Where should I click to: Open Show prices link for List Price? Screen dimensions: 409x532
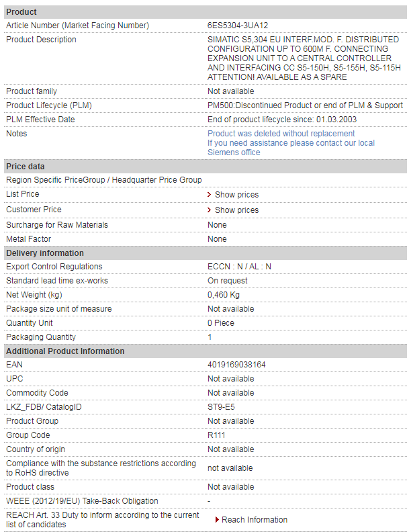[236, 195]
